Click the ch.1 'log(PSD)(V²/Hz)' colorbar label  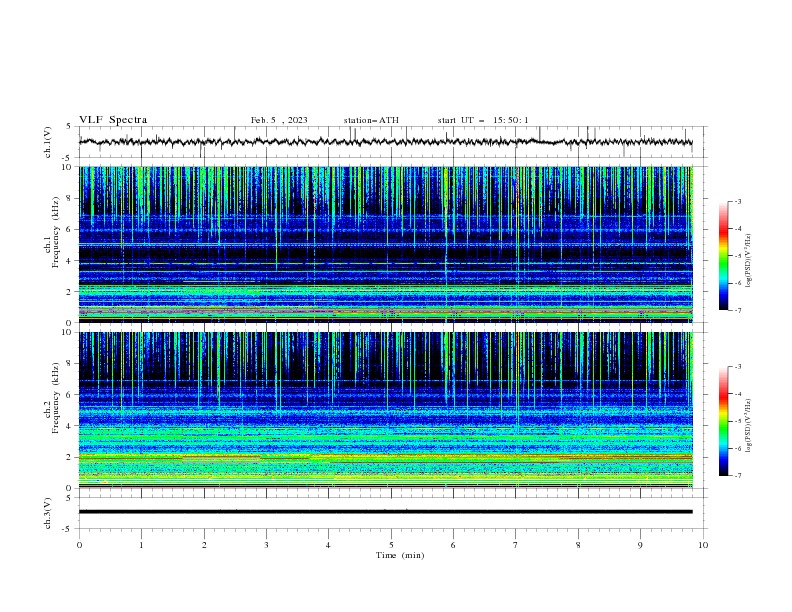point(748,260)
